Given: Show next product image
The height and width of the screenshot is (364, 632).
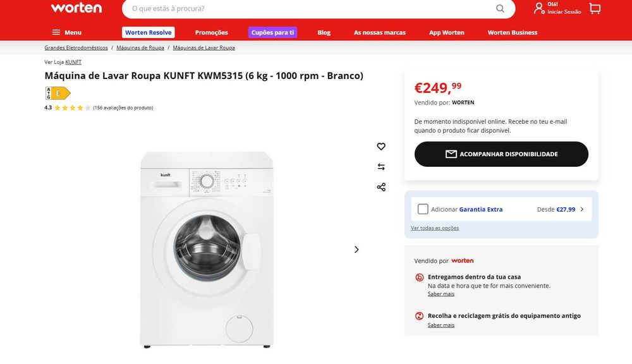Looking at the screenshot, I should [x=356, y=250].
